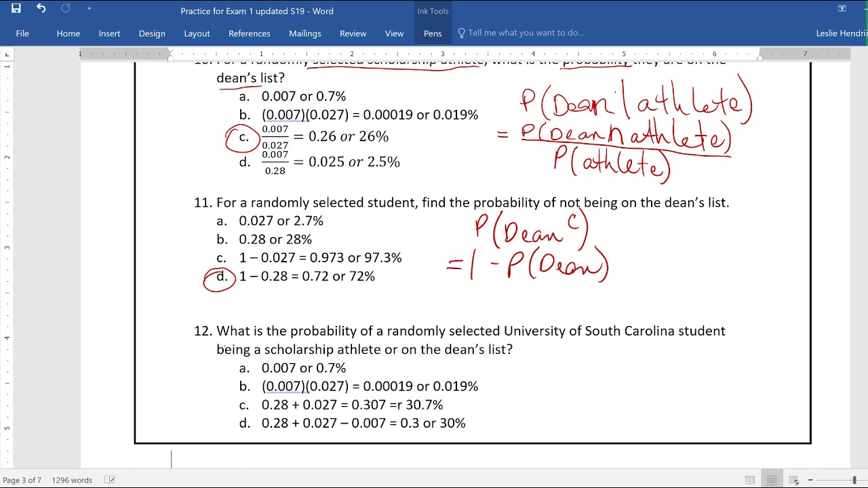The height and width of the screenshot is (488, 868).
Task: Click the zoom out minus button
Action: pyautogui.click(x=810, y=480)
